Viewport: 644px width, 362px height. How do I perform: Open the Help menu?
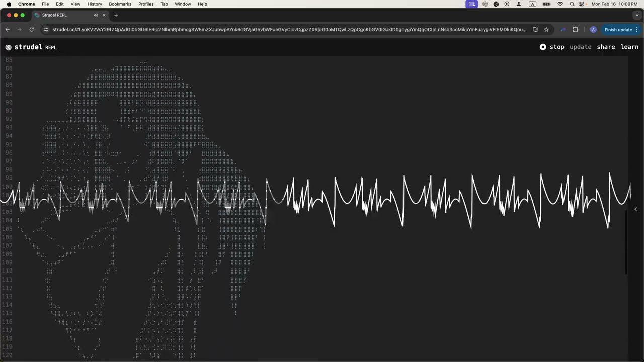[x=202, y=4]
